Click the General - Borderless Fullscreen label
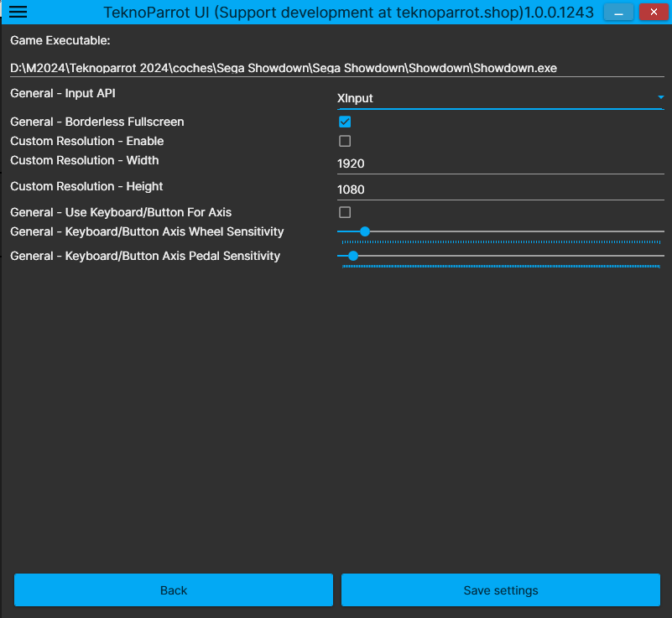This screenshot has height=618, width=672. pos(96,122)
